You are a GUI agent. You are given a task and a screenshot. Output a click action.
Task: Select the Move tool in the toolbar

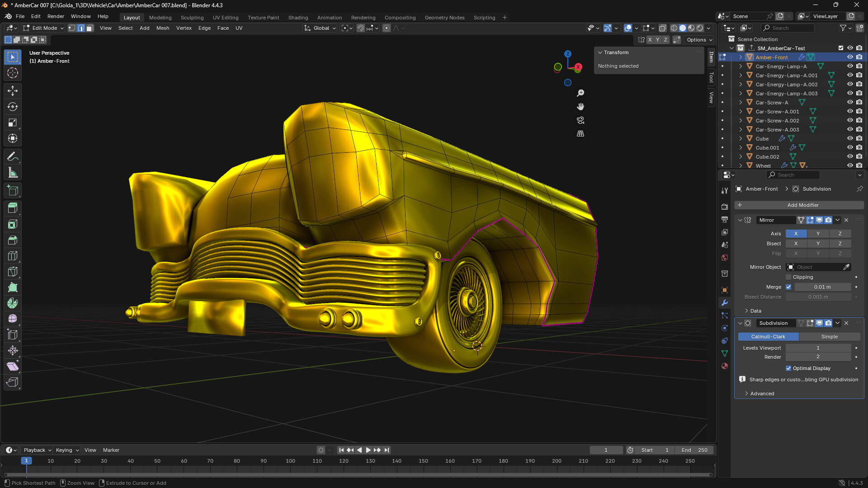tap(12, 91)
